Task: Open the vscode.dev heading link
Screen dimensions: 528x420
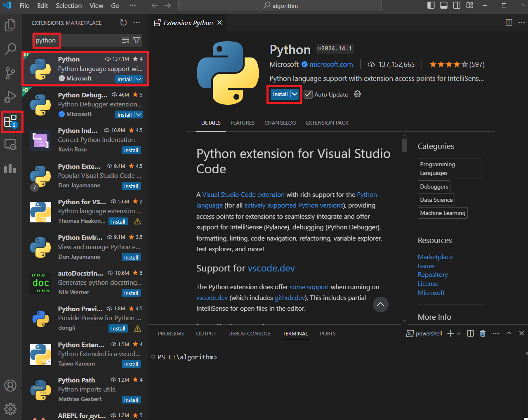Action: point(271,268)
